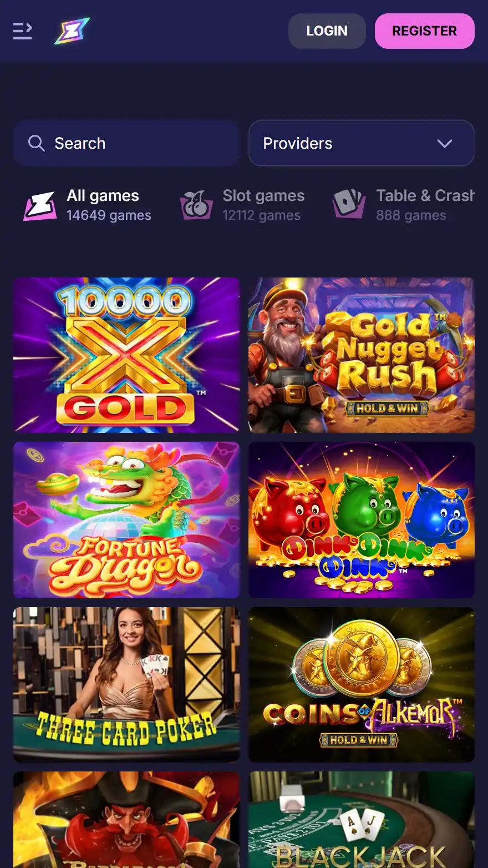Open the Oink Oink Oink piggy game
The width and height of the screenshot is (488, 868).
pos(362,519)
